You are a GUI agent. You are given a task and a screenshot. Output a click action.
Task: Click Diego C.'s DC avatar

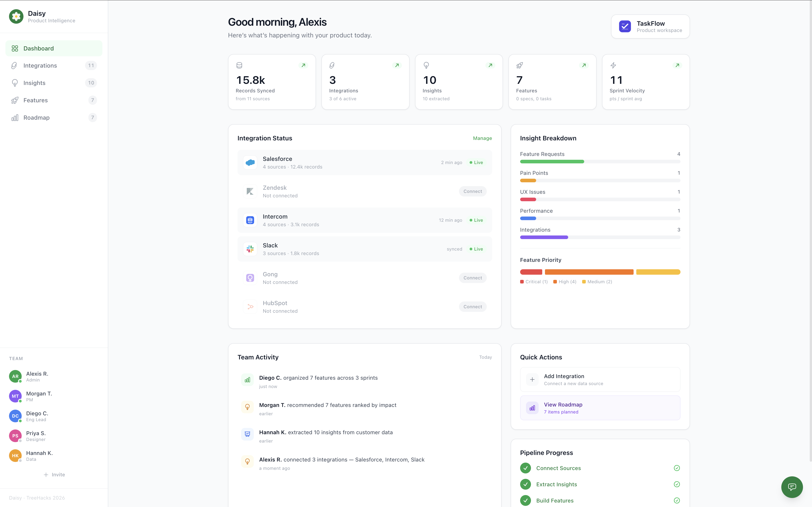[x=15, y=416]
